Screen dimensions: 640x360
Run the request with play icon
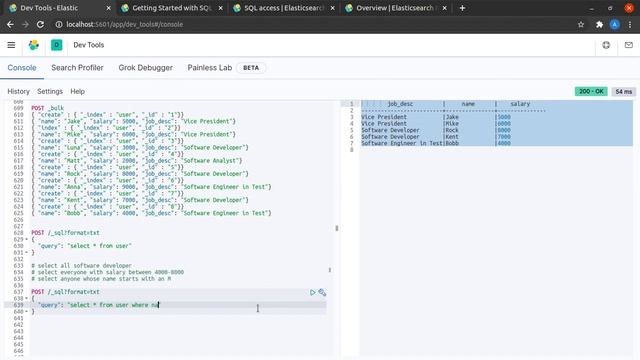pyautogui.click(x=312, y=292)
